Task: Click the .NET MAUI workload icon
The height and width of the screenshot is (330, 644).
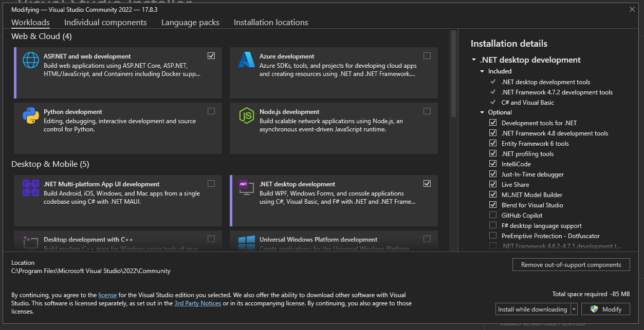Action: [x=31, y=188]
